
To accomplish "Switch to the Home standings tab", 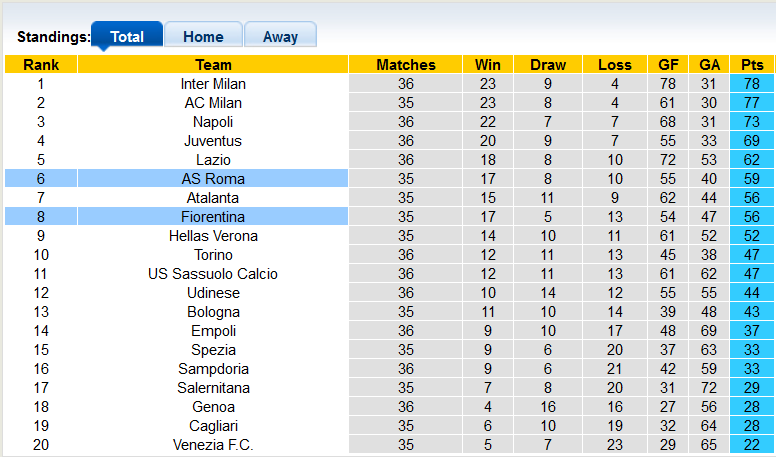I will (x=203, y=35).
